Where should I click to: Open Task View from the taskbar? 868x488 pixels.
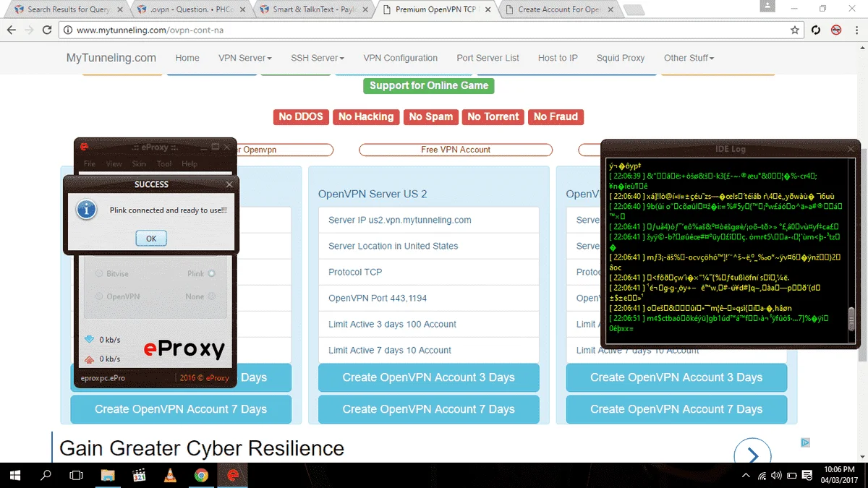pyautogui.click(x=76, y=475)
